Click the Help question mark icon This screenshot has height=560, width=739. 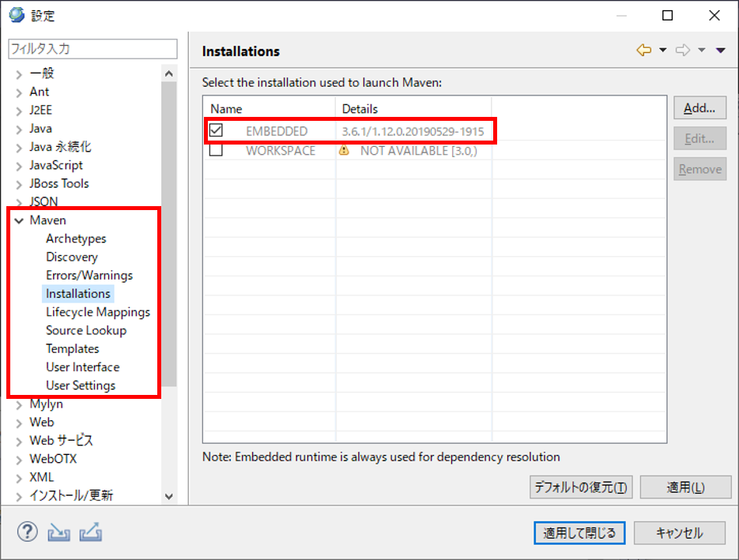[x=27, y=532]
